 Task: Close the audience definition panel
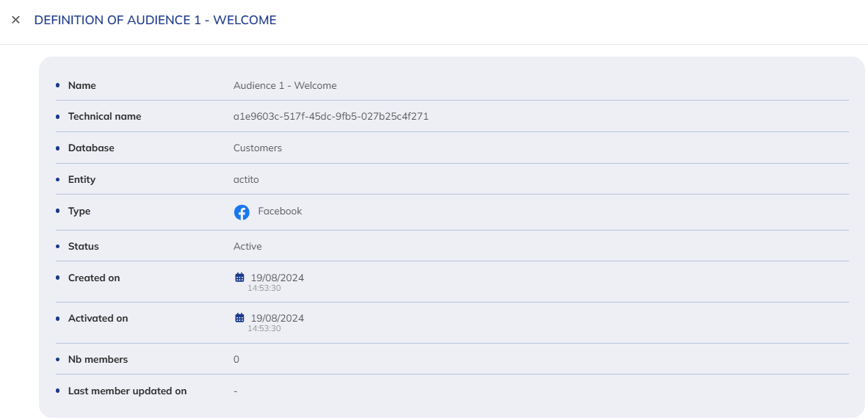15,20
